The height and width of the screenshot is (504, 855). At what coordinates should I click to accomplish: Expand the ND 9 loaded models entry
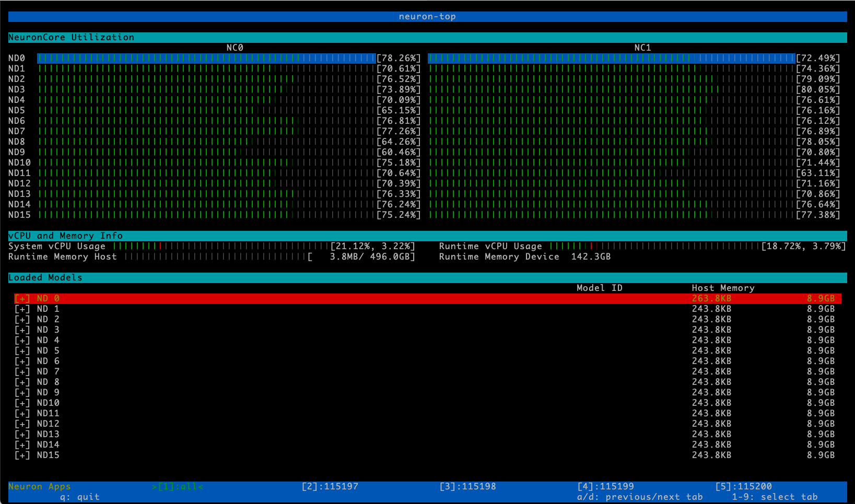pyautogui.click(x=22, y=392)
